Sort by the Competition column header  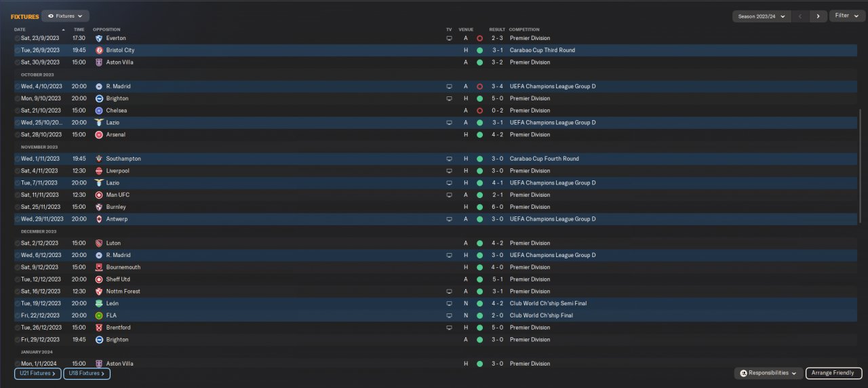tap(524, 29)
